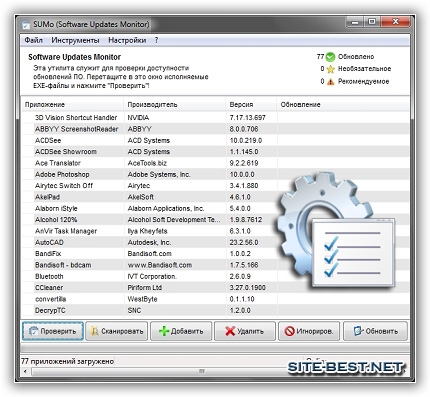
Task: Click the horizontal scrollbar thumb
Action: 201,371
